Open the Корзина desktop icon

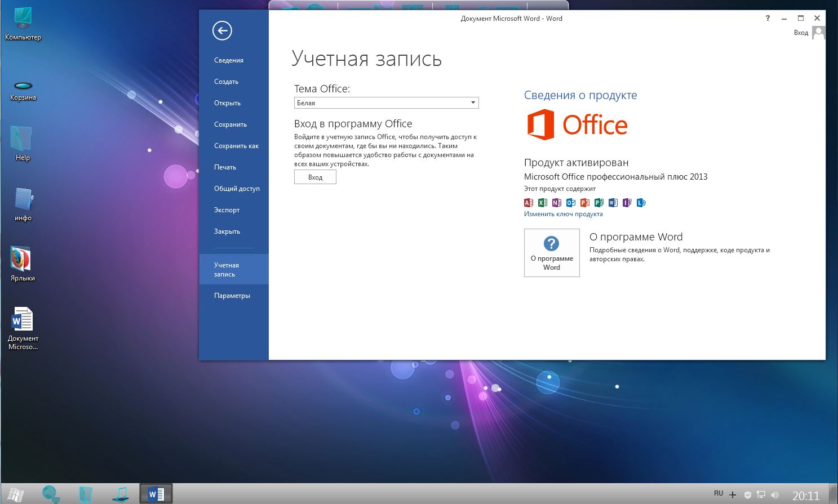point(23,90)
